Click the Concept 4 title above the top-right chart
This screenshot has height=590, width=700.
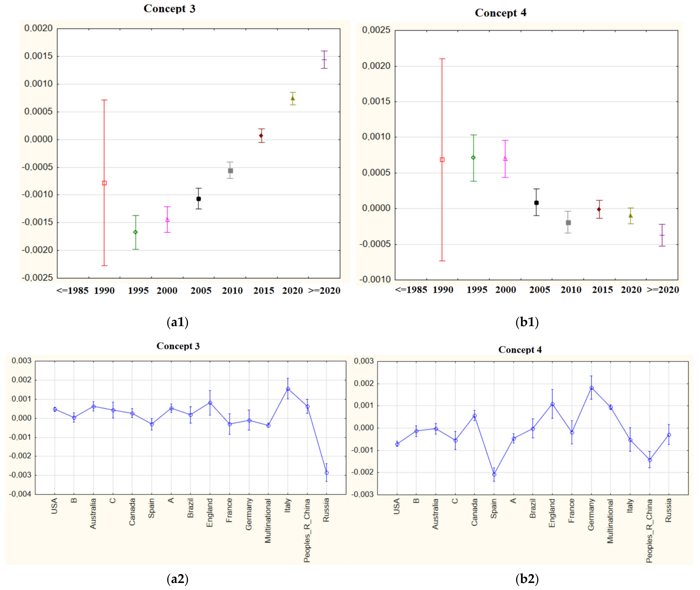[x=500, y=13]
